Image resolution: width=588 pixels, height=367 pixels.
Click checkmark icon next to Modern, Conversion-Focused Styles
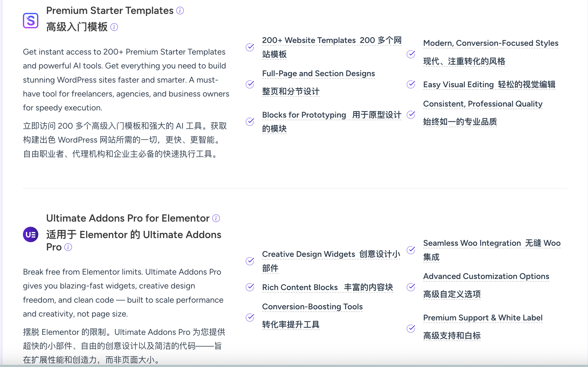(411, 54)
